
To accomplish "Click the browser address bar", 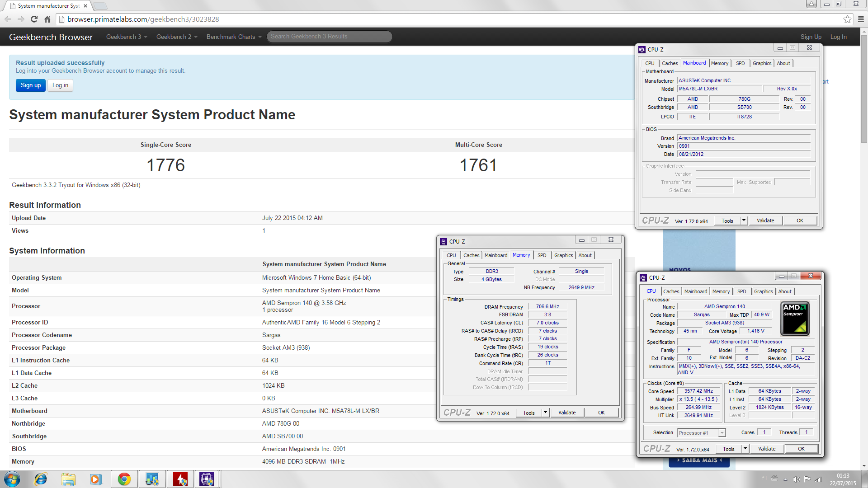I will pos(452,19).
